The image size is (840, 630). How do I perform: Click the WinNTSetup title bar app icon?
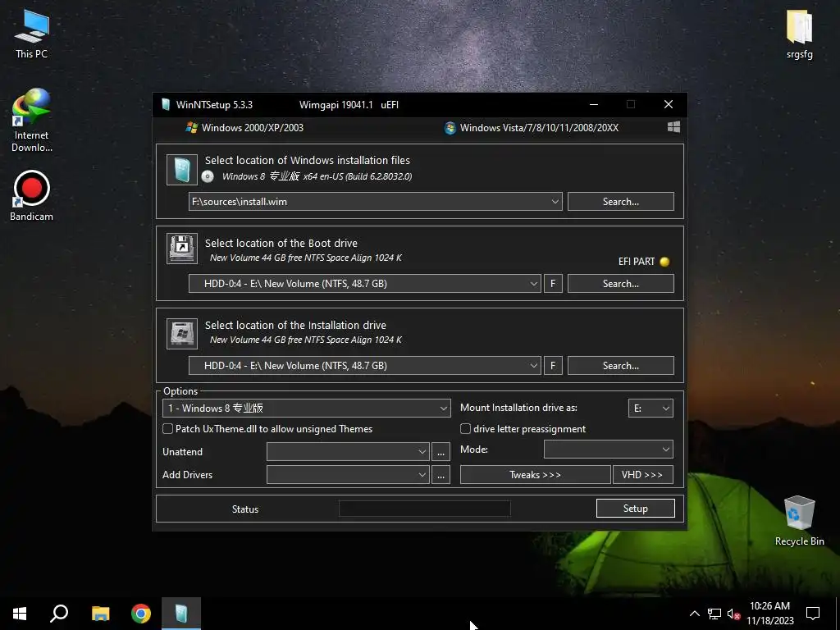tap(166, 104)
